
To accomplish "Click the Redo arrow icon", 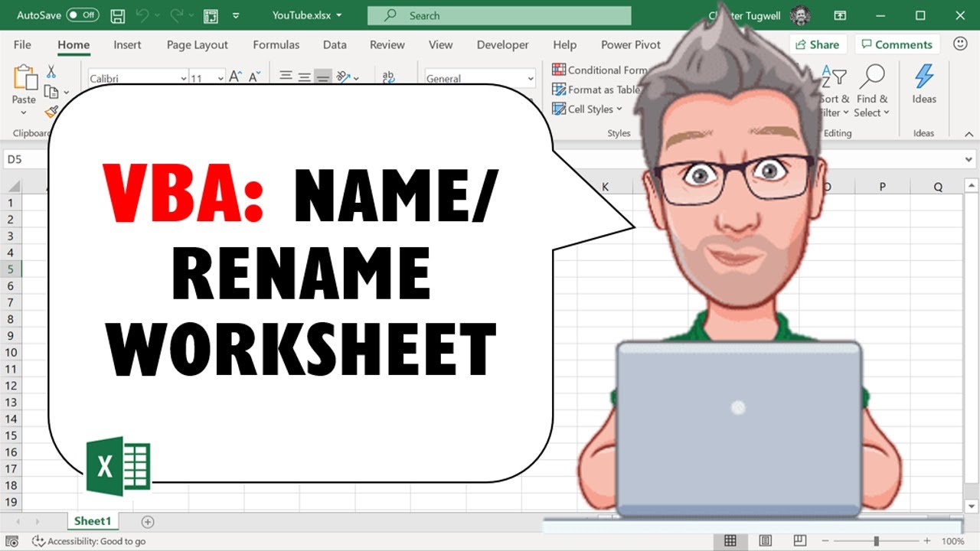I will (x=178, y=15).
